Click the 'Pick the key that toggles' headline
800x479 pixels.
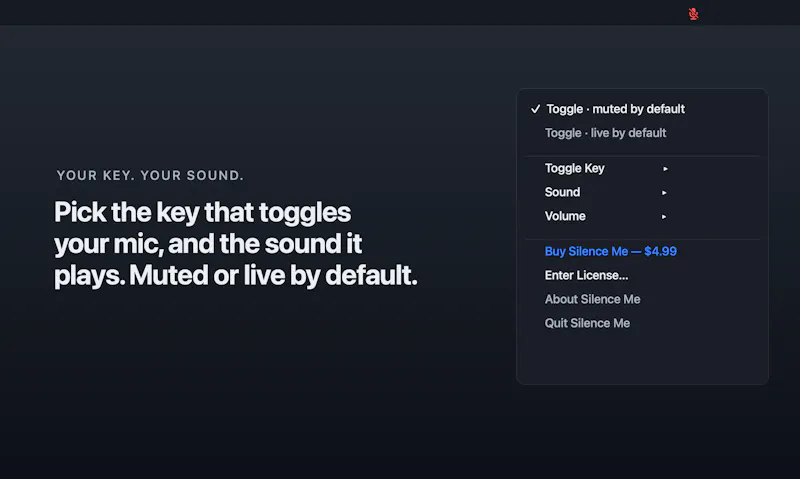pyautogui.click(x=203, y=212)
